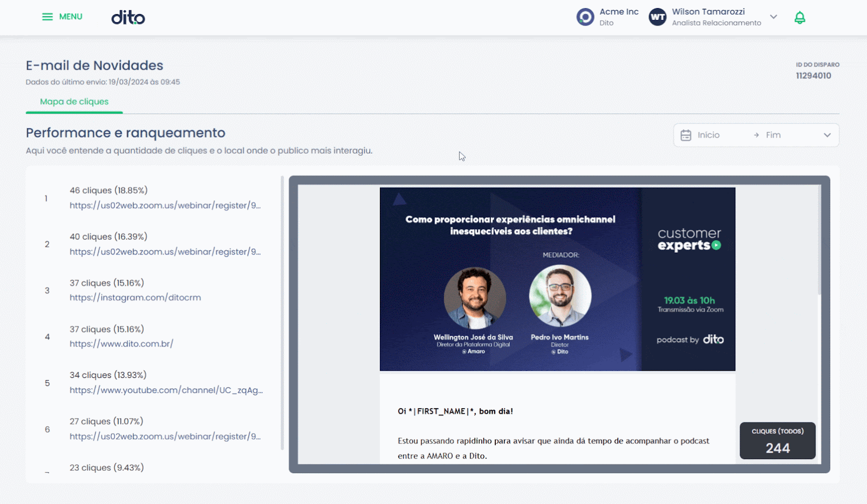
Task: Open the instagram.com/ditocrm link
Action: (x=135, y=298)
